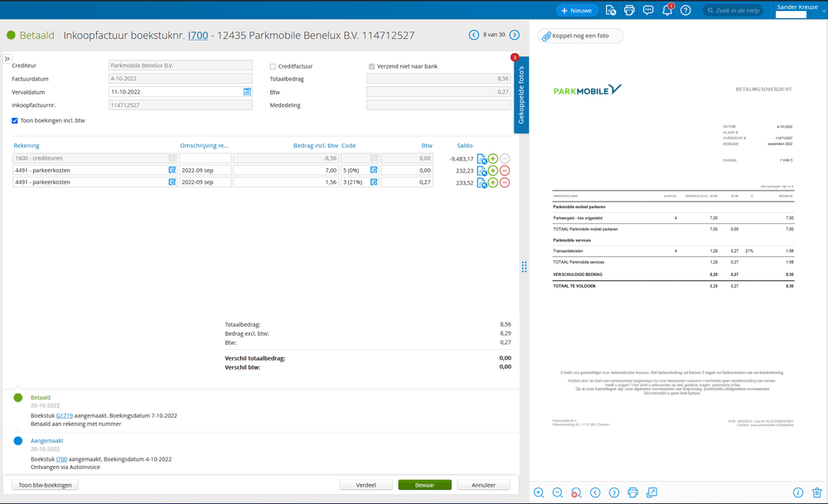Screen dimensions: 828x504
Task: Click the Annuleer button
Action: click(x=484, y=485)
